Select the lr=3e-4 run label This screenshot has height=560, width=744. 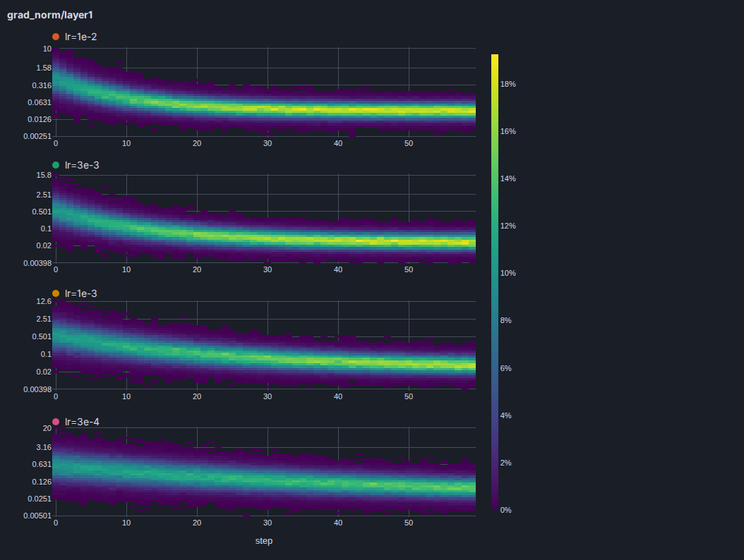[x=82, y=422]
